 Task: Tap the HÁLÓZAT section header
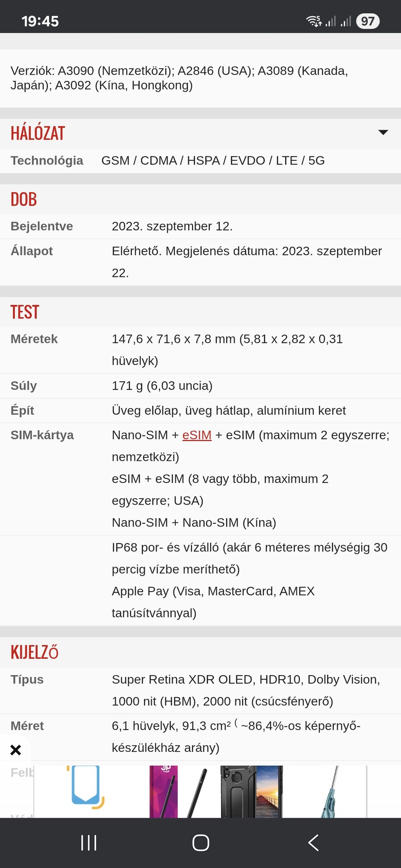38,133
